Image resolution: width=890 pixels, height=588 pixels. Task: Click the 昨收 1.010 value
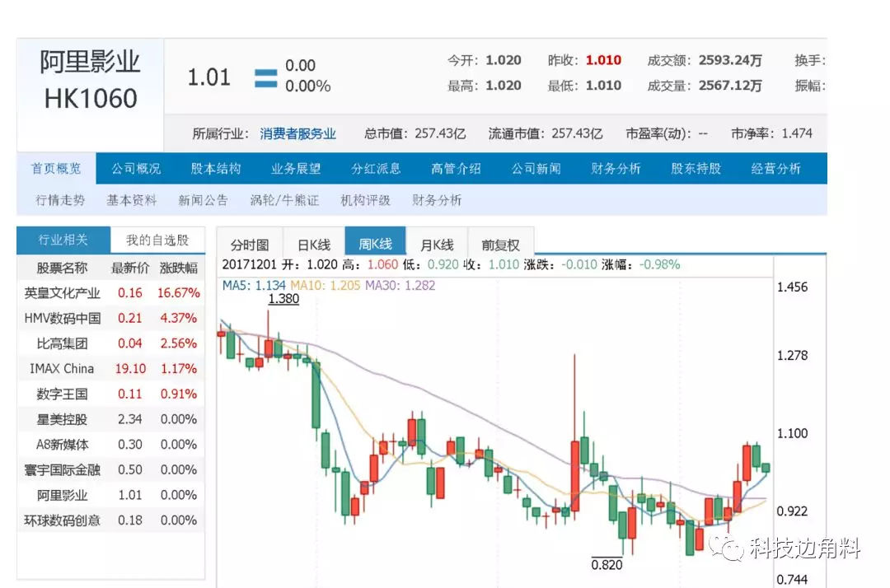603,61
